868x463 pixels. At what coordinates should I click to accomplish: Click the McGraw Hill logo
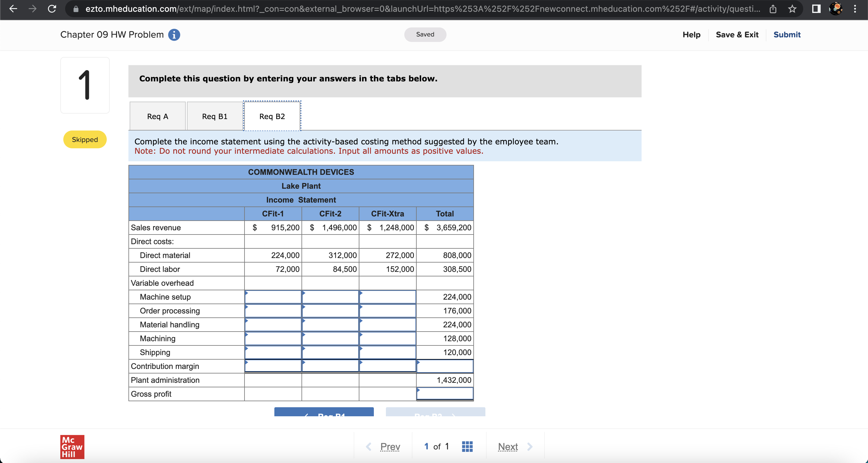pyautogui.click(x=72, y=447)
